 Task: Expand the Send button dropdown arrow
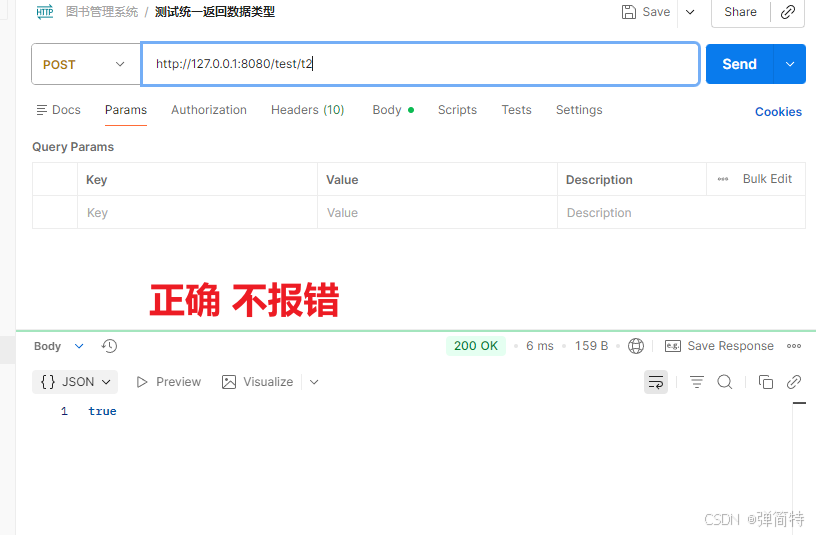pos(790,64)
